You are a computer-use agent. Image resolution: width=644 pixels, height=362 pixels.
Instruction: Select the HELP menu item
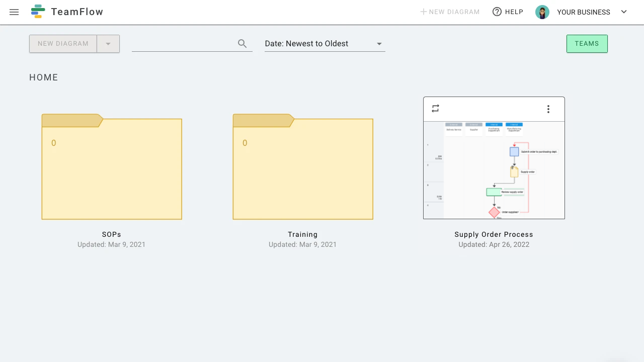514,12
